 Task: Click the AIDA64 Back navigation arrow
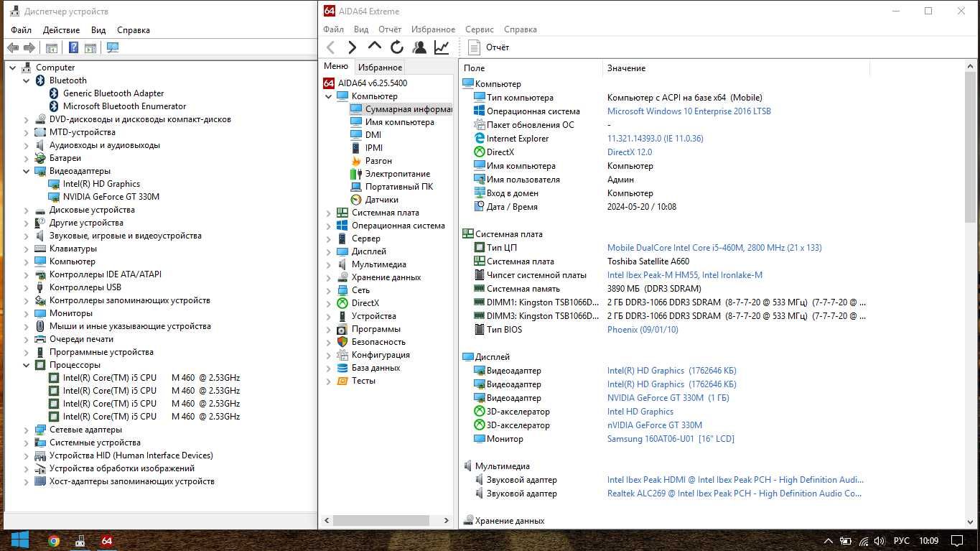coord(330,47)
